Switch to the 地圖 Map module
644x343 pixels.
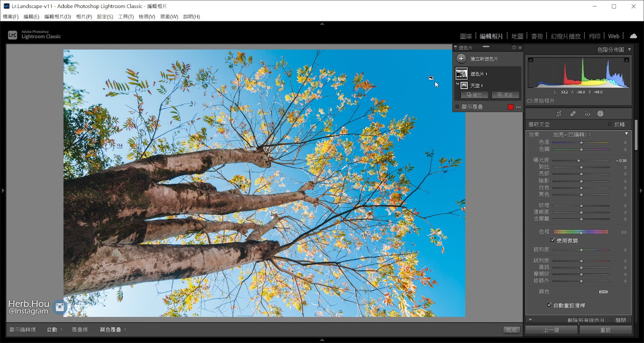517,36
